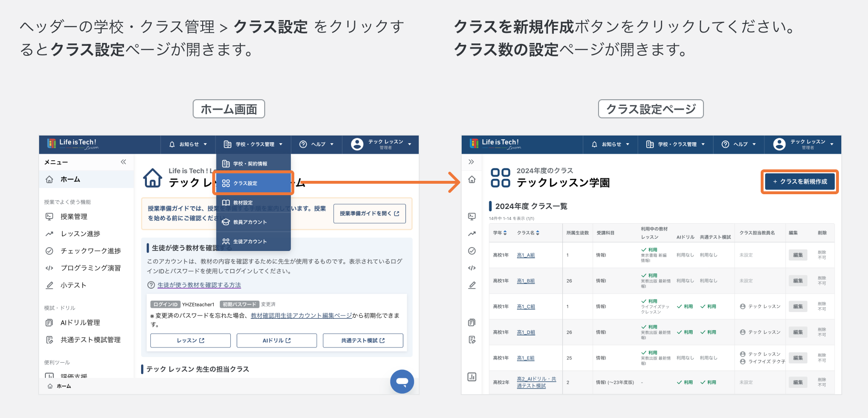Open the chat bubble icon on the home screen
The height and width of the screenshot is (418, 868).
pyautogui.click(x=402, y=381)
